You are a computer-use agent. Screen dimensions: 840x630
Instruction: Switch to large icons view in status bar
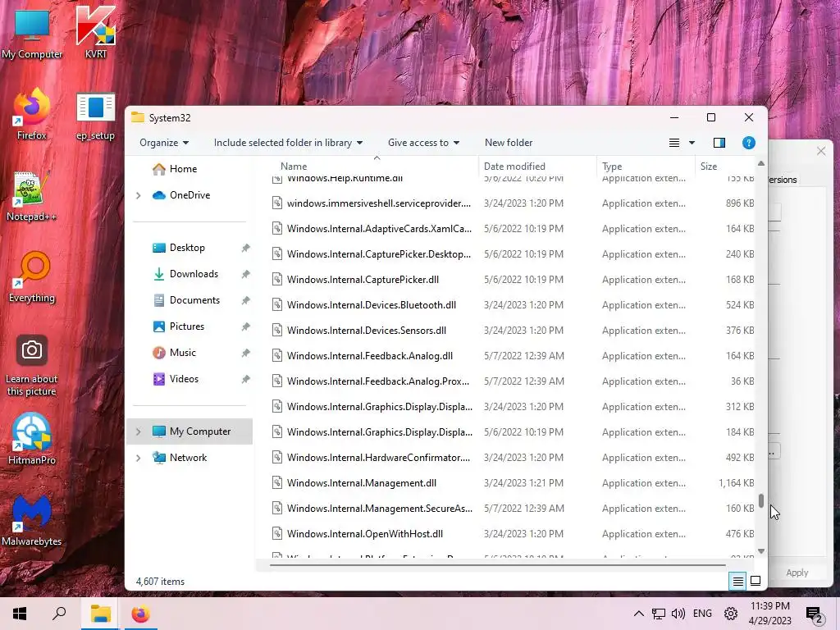[756, 582]
